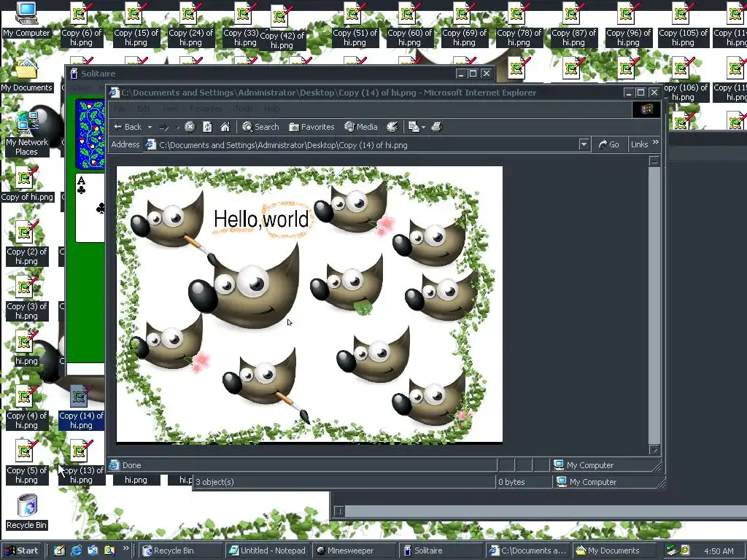This screenshot has height=560, width=747.
Task: Click the system tray network icon
Action: coord(671,551)
